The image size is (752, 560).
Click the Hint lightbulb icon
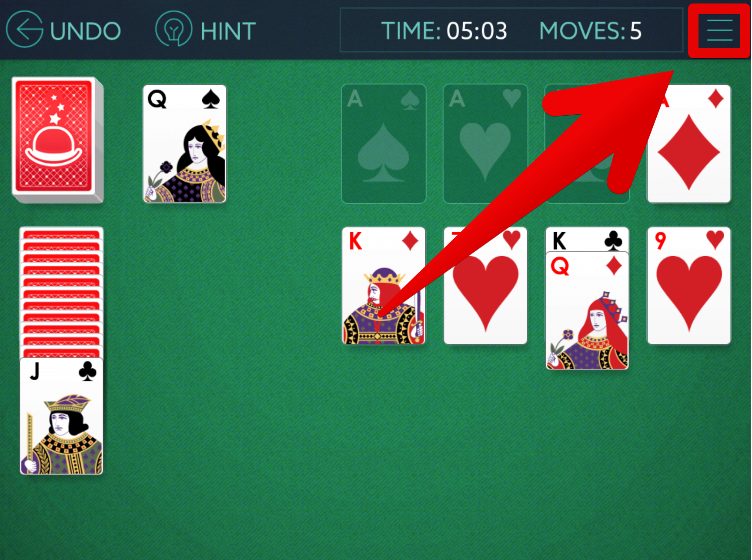[174, 29]
